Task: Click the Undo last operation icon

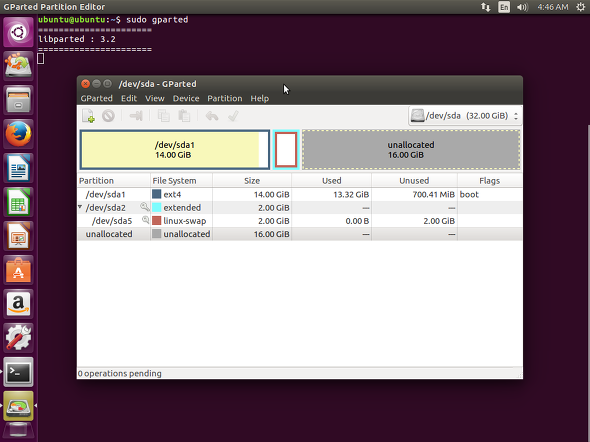Action: tap(212, 116)
